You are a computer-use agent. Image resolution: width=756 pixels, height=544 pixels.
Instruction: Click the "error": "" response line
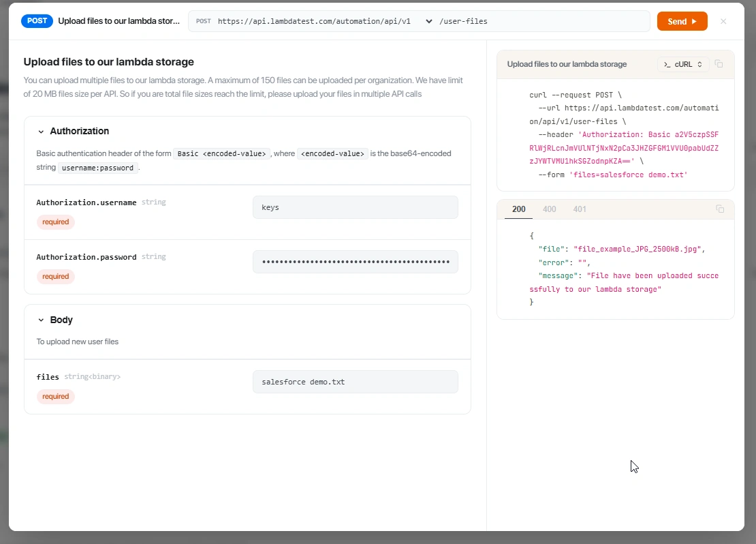click(x=564, y=262)
